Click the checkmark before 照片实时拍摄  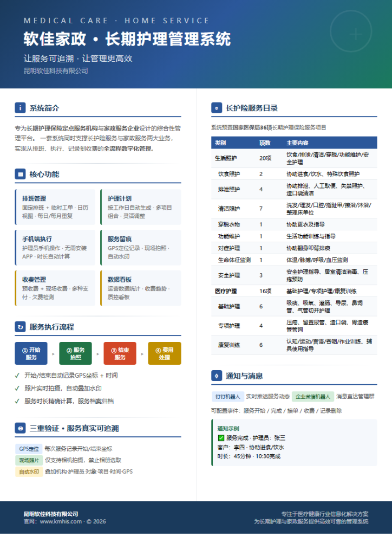click(17, 388)
